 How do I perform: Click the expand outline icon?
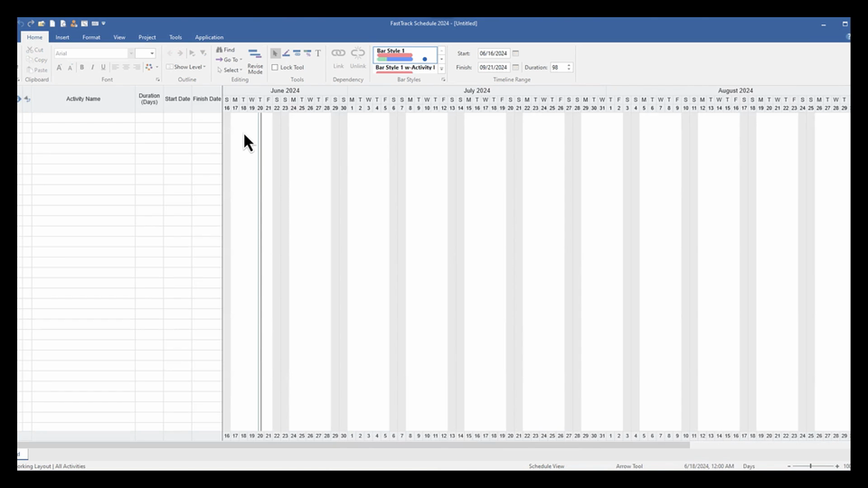point(192,53)
